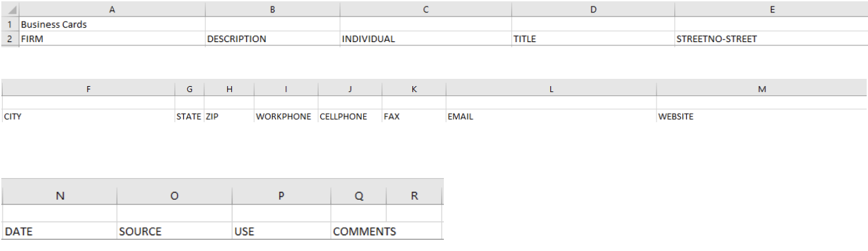Click the SOURCE cell in column O

[x=175, y=231]
